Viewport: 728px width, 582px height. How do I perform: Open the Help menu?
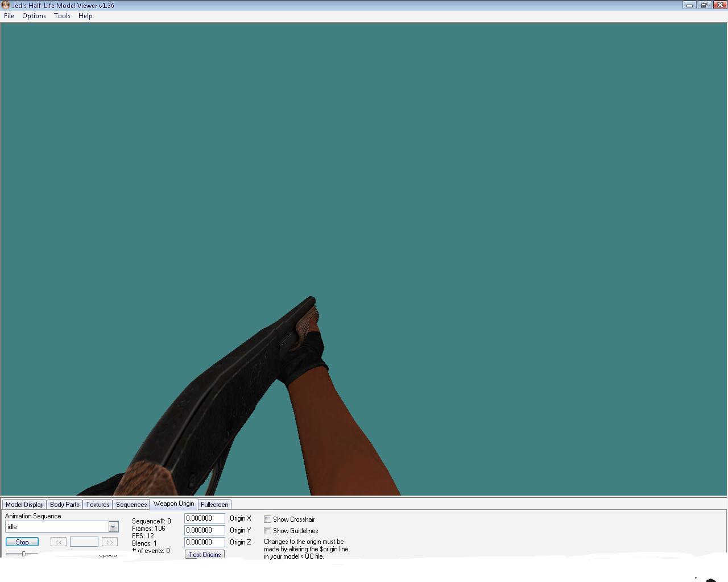pos(85,16)
